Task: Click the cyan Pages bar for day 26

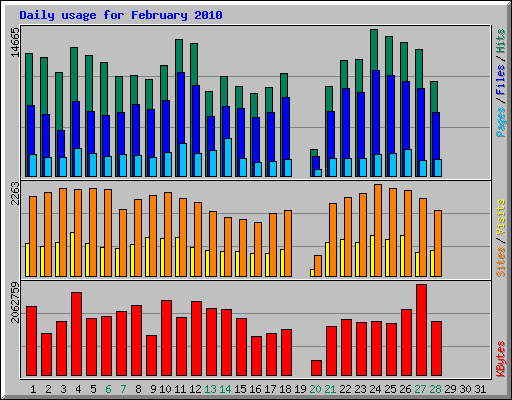Action: (408, 163)
